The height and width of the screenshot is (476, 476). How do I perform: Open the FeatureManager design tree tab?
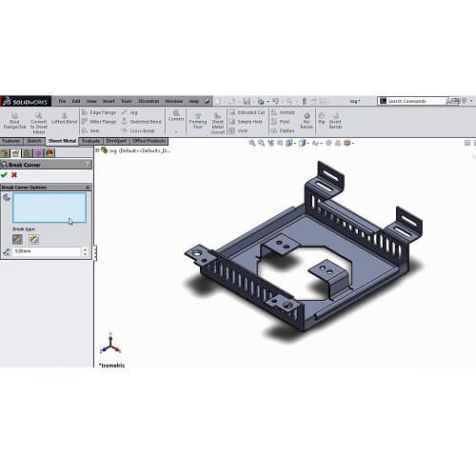click(x=5, y=153)
